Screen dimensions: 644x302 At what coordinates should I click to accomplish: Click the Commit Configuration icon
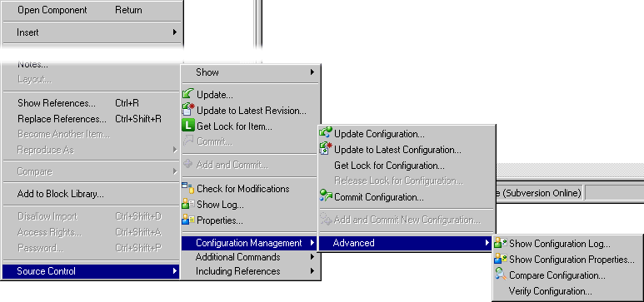326,196
